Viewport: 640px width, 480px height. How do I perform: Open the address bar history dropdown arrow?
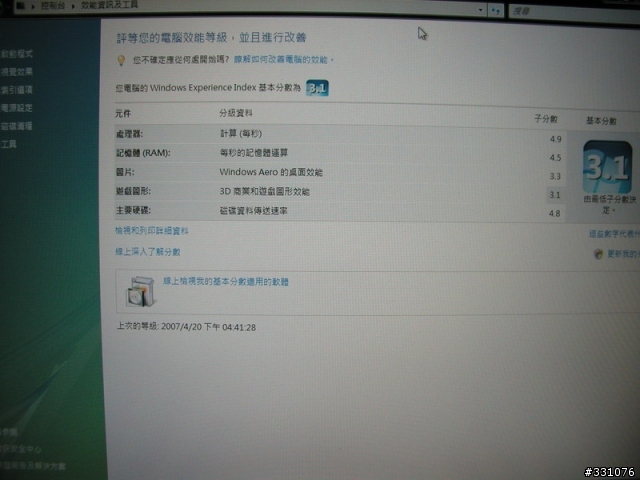(481, 10)
